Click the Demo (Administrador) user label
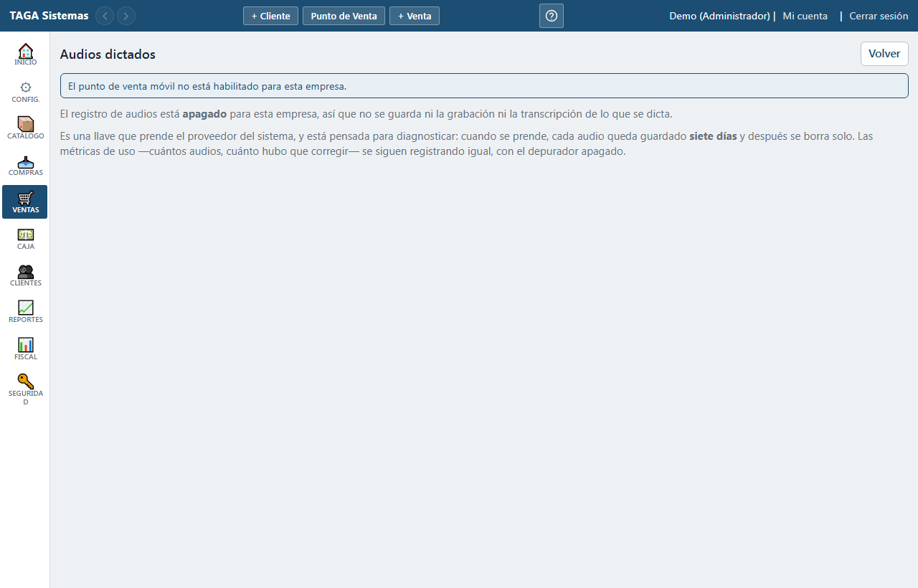 (x=719, y=16)
